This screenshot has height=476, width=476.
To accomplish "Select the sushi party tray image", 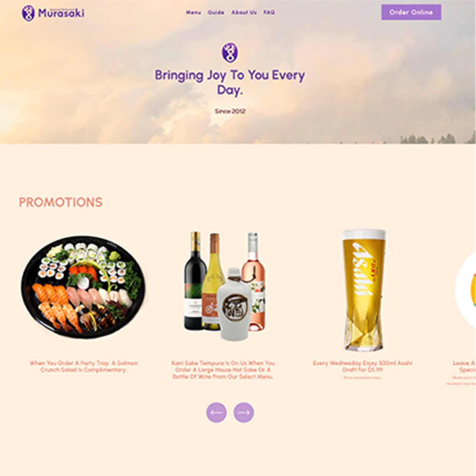I will (83, 287).
